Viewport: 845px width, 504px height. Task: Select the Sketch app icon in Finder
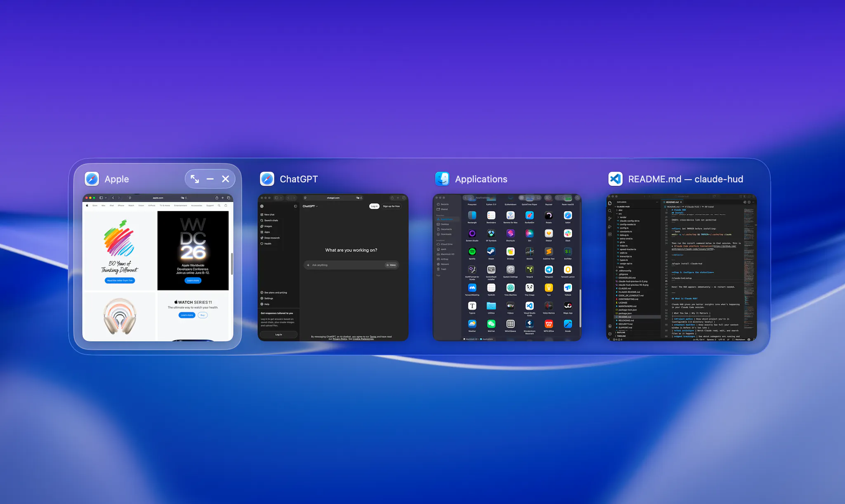[549, 233]
